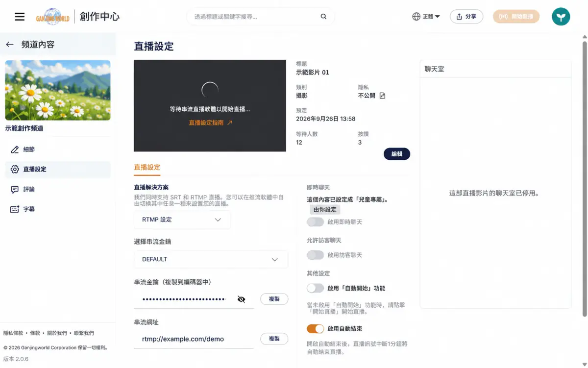Image resolution: width=588 pixels, height=368 pixels.
Task: Click the comment icon beside 評論
Action: point(15,189)
